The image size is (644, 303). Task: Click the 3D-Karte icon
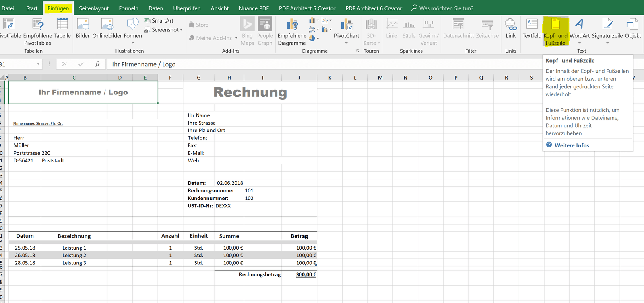[x=372, y=31]
